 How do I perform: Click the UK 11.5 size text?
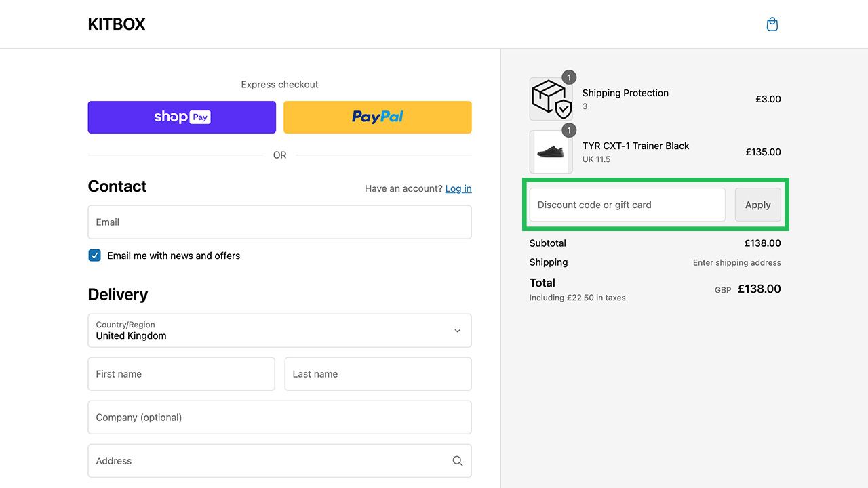[x=596, y=159]
